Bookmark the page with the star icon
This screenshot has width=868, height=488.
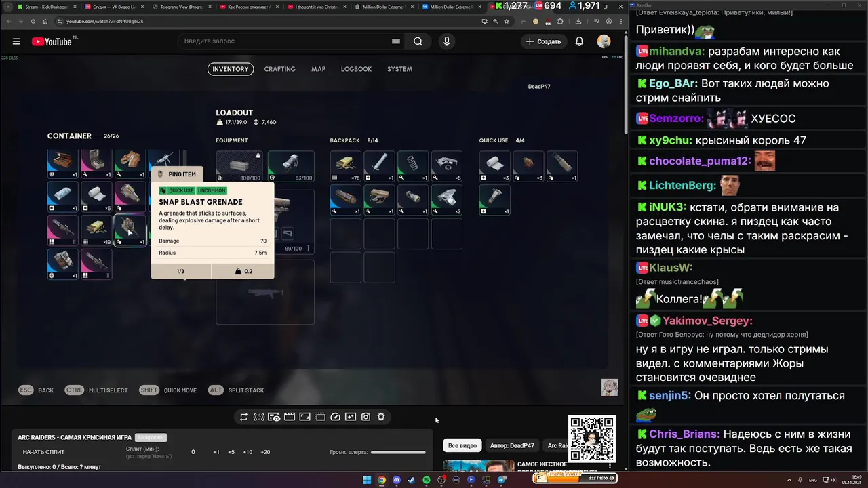coord(507,21)
